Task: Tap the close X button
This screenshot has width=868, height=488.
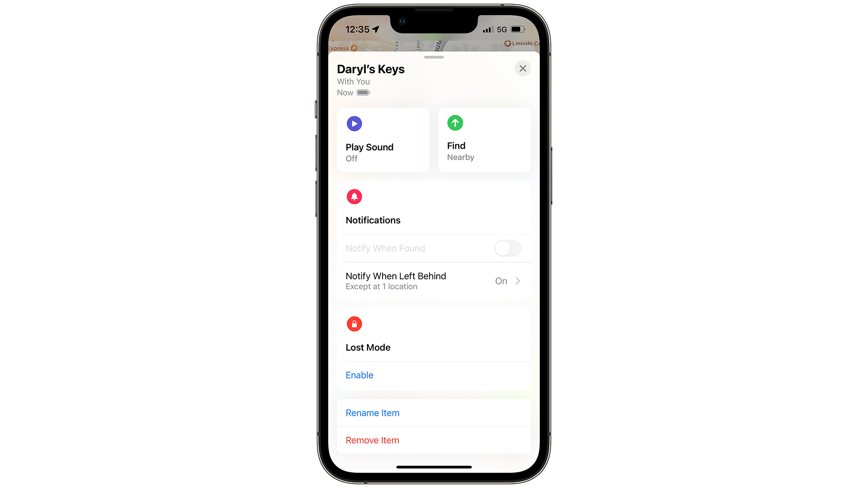Action: point(522,68)
